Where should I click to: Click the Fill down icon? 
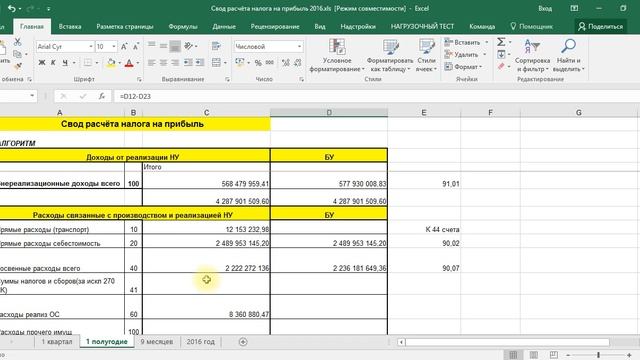click(501, 54)
